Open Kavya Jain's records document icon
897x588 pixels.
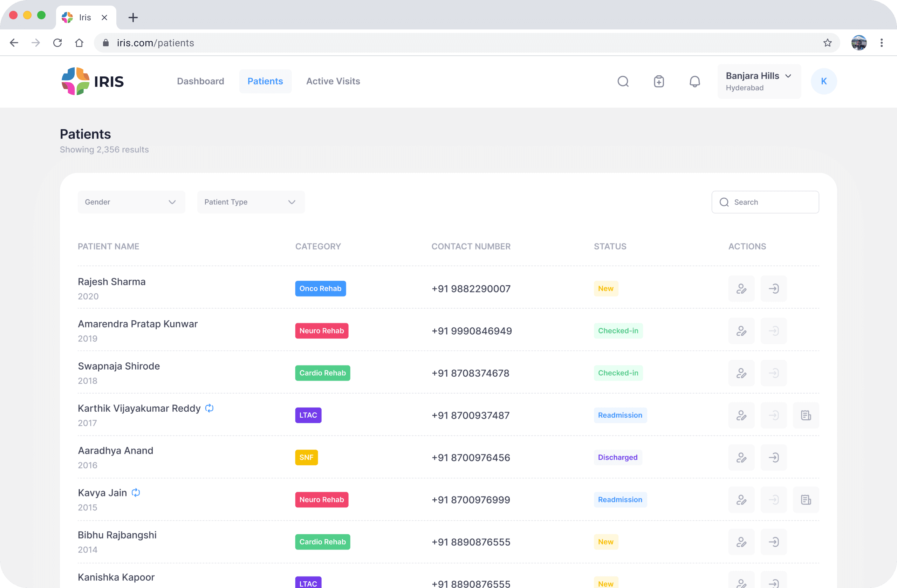click(806, 500)
